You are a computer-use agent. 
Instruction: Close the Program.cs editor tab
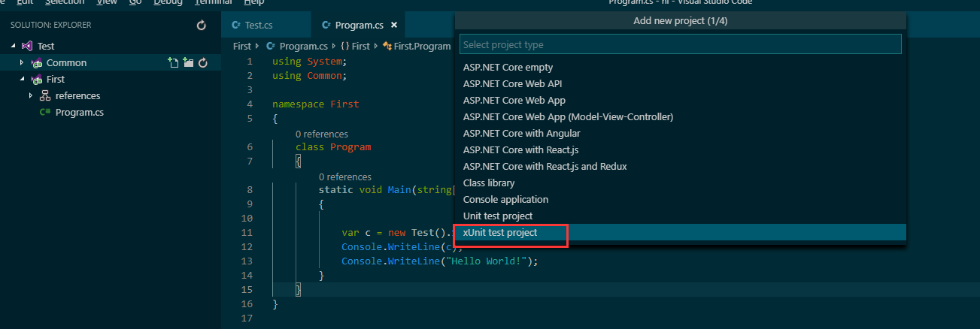point(393,26)
